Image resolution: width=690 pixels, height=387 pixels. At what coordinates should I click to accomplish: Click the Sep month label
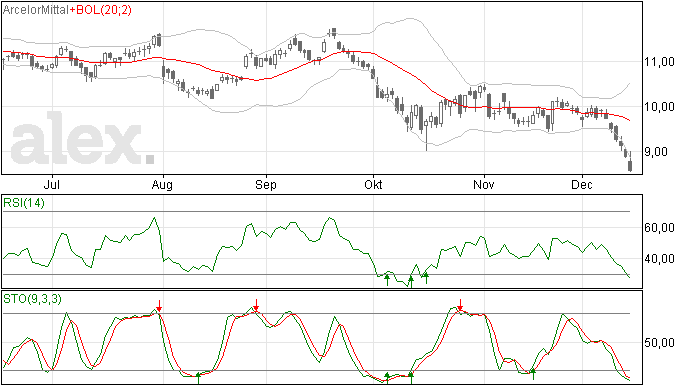tap(266, 185)
